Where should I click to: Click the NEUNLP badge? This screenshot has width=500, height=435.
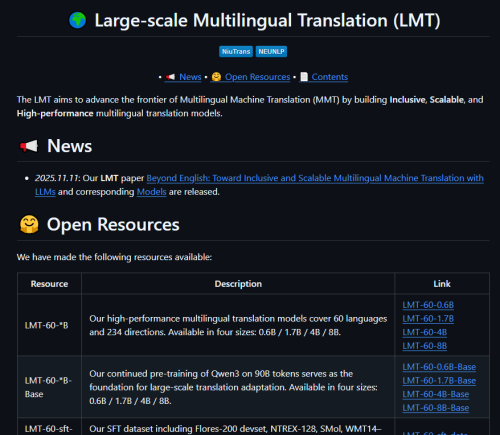coord(271,51)
